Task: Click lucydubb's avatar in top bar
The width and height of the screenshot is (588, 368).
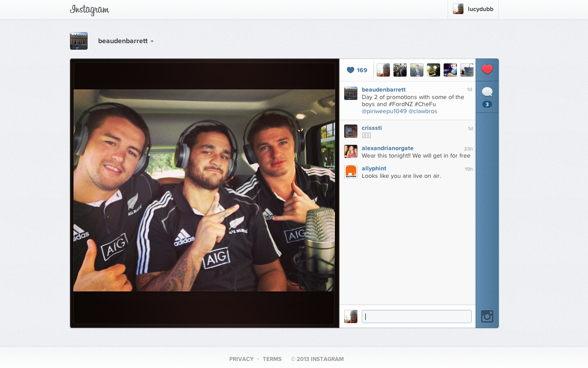Action: 458,9
